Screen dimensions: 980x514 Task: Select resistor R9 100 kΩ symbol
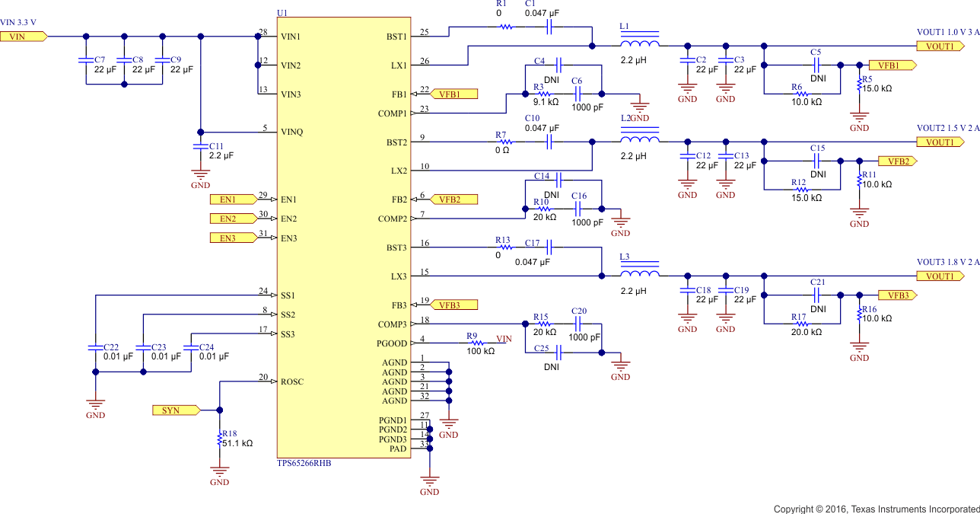click(x=479, y=343)
